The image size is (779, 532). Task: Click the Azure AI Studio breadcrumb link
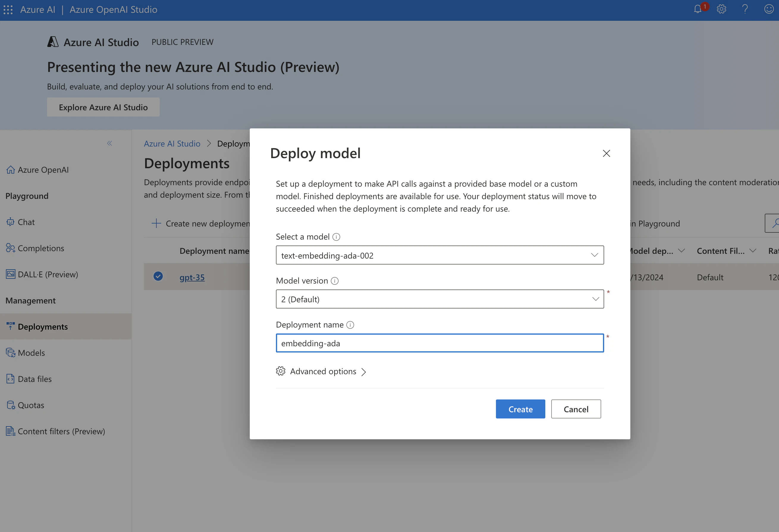(172, 144)
